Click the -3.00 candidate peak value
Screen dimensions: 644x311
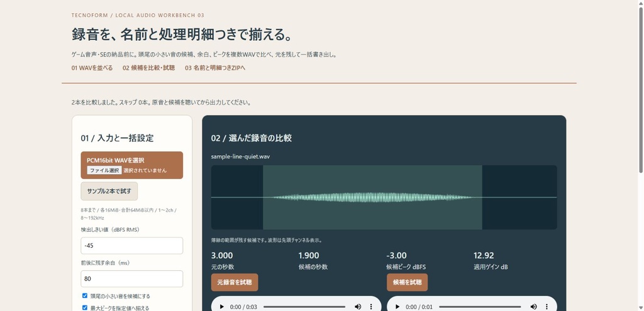coord(397,256)
